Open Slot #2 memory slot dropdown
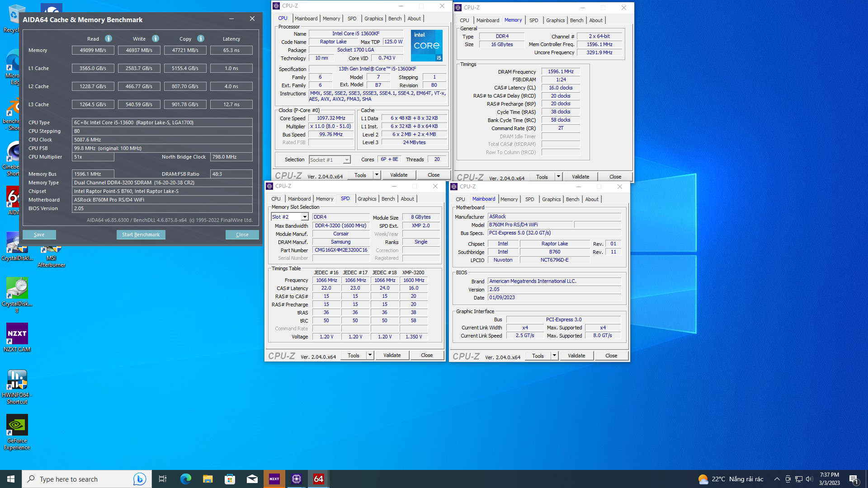The height and width of the screenshot is (488, 868). (305, 217)
